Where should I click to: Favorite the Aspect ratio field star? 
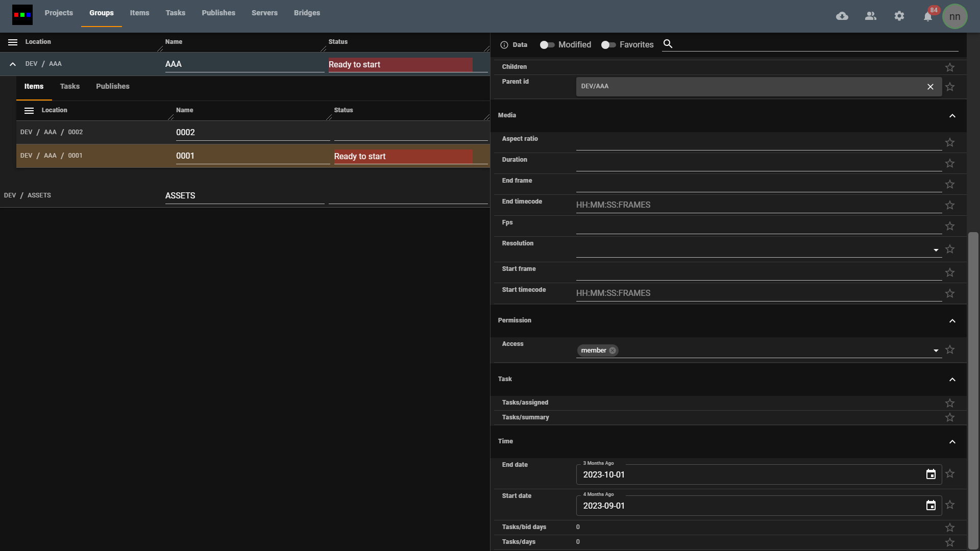pos(950,142)
